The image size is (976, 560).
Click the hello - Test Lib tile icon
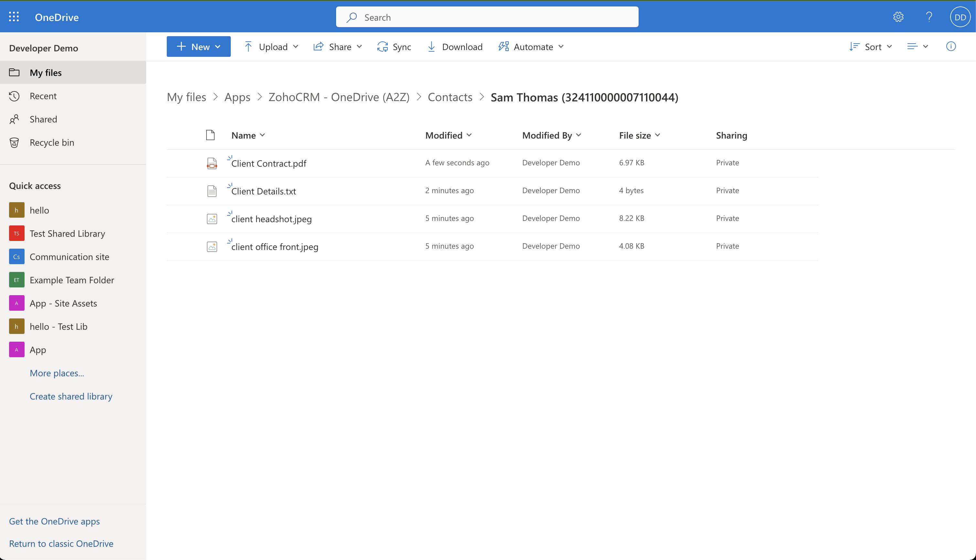click(16, 327)
